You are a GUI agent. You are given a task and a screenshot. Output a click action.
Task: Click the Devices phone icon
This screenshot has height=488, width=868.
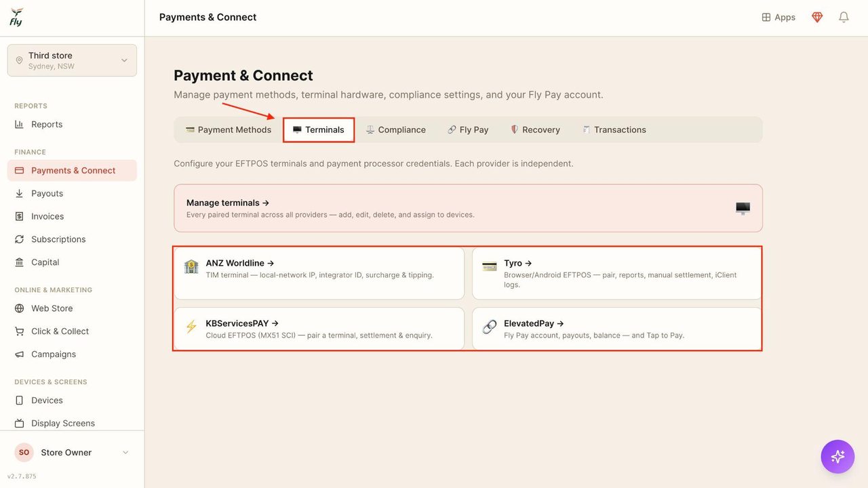19,401
